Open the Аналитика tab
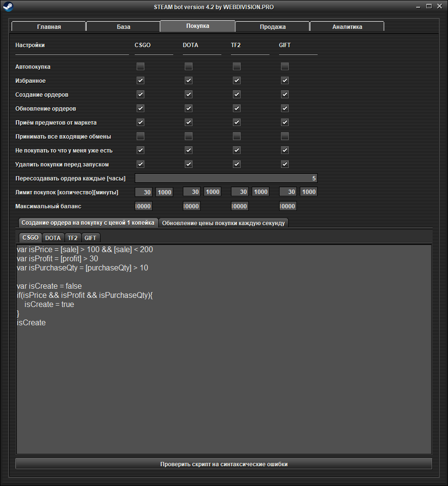This screenshot has height=486, width=448. 347,26
